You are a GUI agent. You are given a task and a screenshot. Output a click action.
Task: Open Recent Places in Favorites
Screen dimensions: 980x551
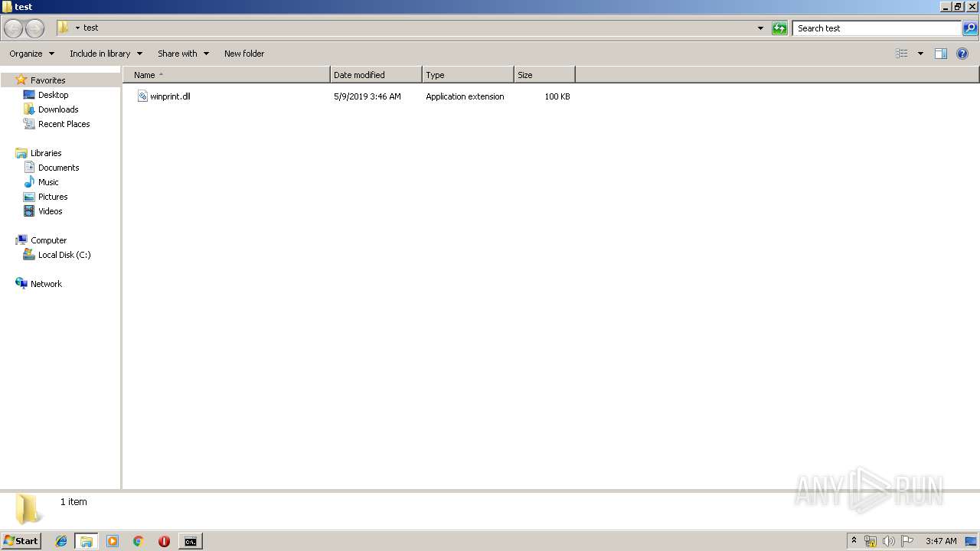tap(64, 124)
